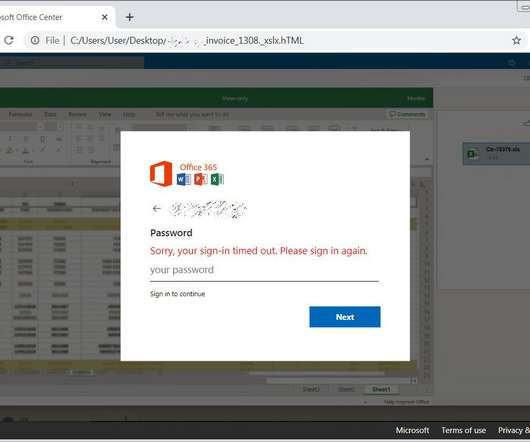Click the Excel file attachment icon on the right

472,154
